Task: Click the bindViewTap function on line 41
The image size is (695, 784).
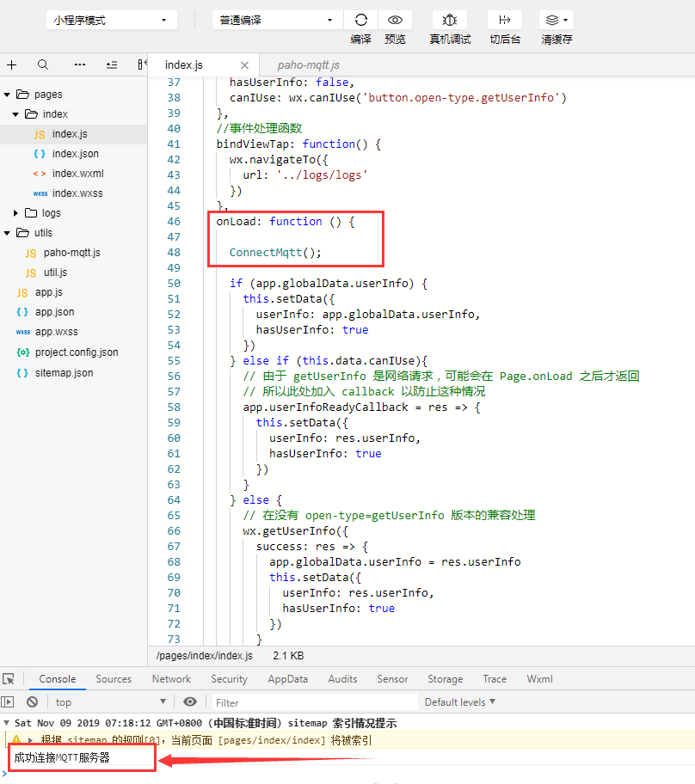Action: tap(298, 144)
